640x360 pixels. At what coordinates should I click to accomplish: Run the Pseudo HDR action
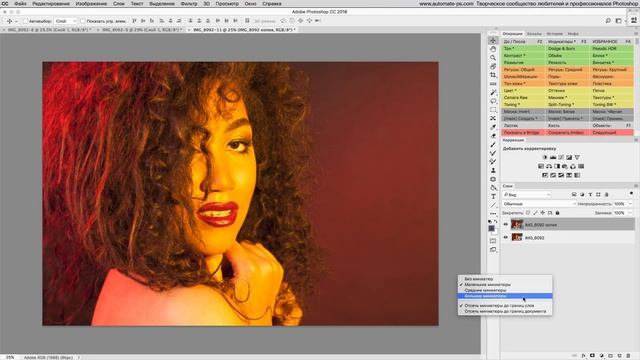coord(612,49)
